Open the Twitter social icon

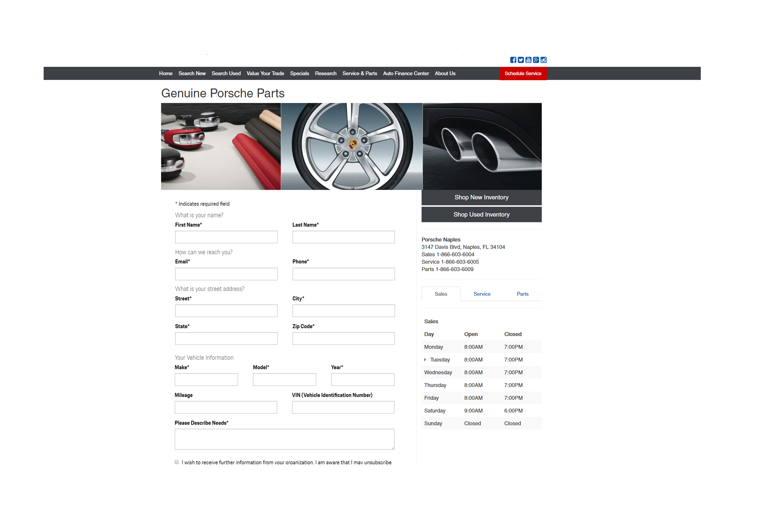point(521,60)
